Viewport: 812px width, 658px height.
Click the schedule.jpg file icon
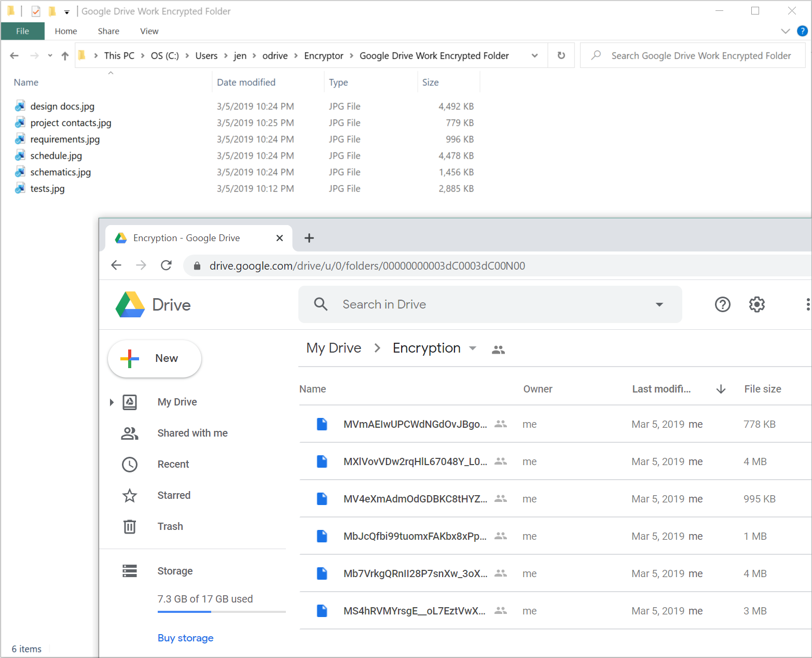(x=20, y=156)
